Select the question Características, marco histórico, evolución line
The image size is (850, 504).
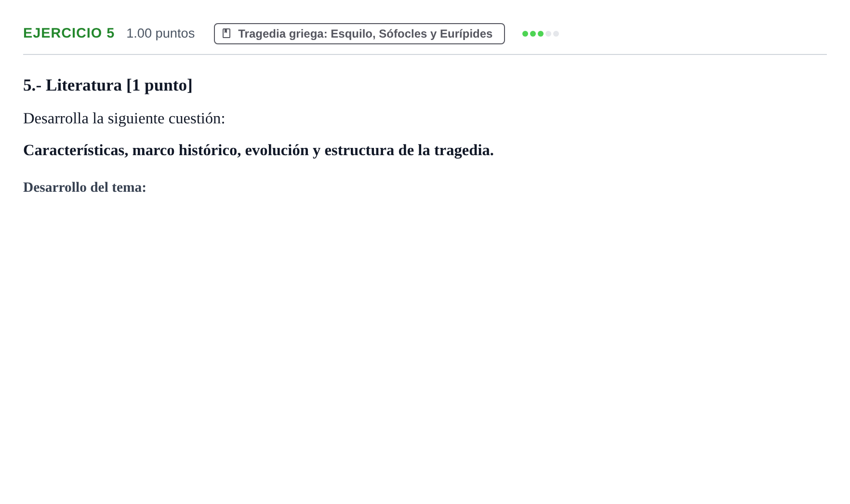258,150
